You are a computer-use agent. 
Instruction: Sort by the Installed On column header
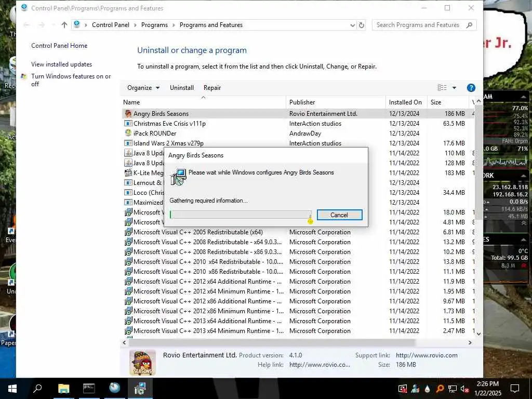[x=406, y=102]
